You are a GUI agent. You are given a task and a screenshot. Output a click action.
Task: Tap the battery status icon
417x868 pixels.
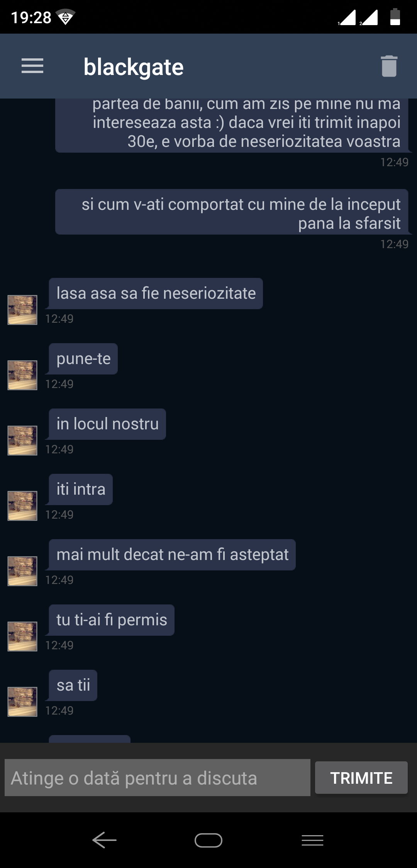395,17
